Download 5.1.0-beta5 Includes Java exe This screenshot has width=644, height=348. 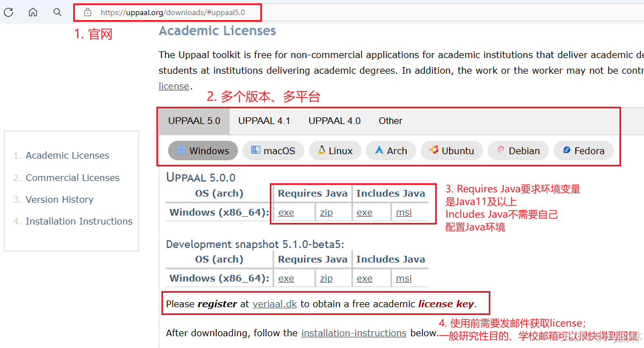coord(364,279)
